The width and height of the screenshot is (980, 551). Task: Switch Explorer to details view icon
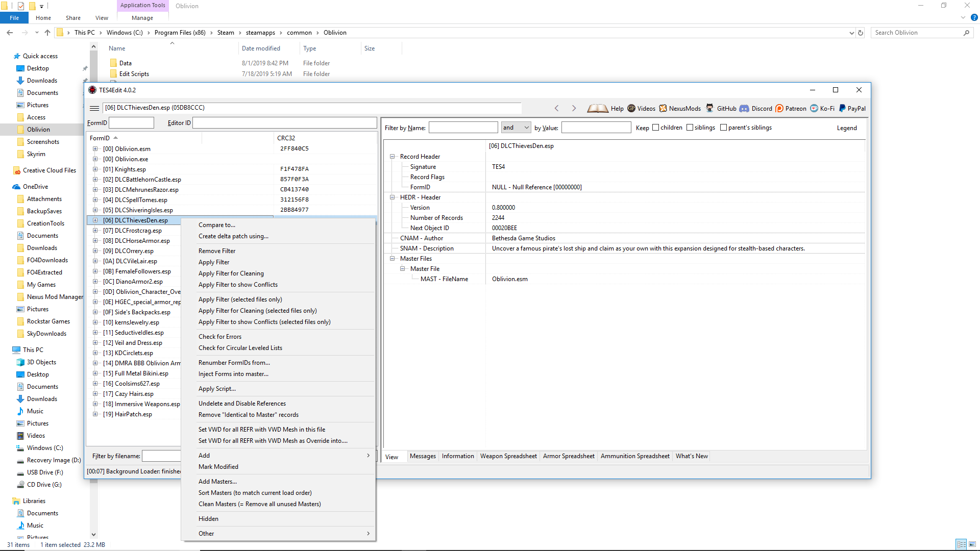tap(961, 544)
